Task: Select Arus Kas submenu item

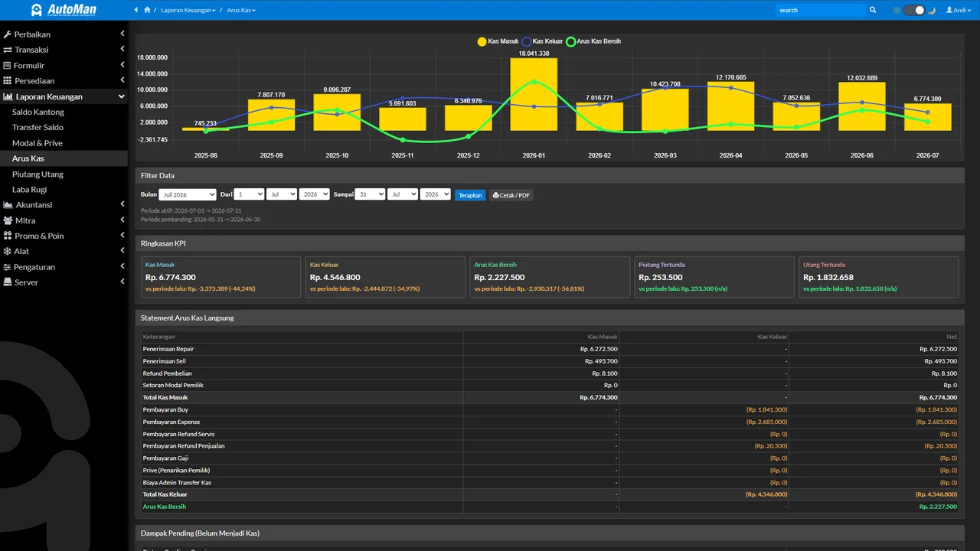Action: coord(28,158)
